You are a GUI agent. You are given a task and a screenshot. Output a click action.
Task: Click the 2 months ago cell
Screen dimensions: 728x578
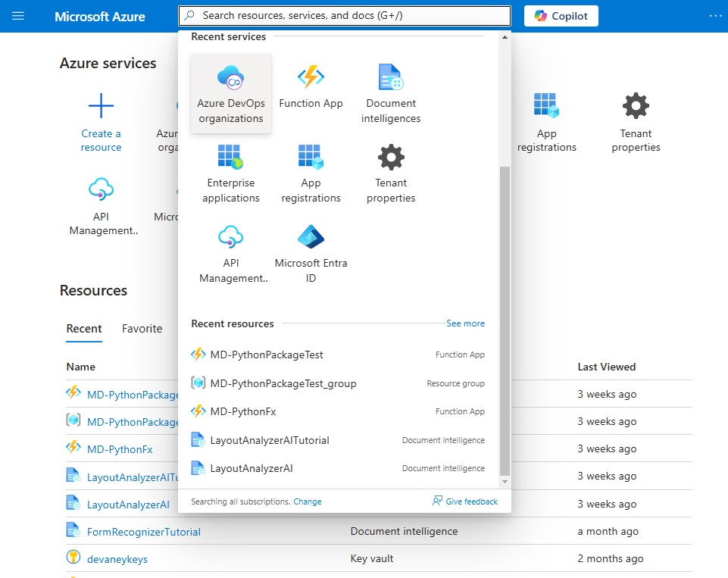(610, 558)
